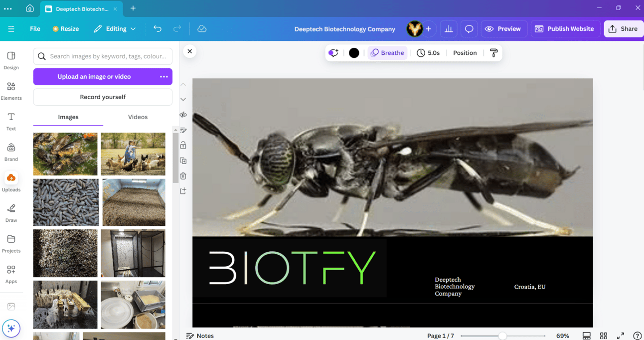Viewport: 644px width, 340px height.
Task: Click Upload an image or video
Action: coord(94,77)
